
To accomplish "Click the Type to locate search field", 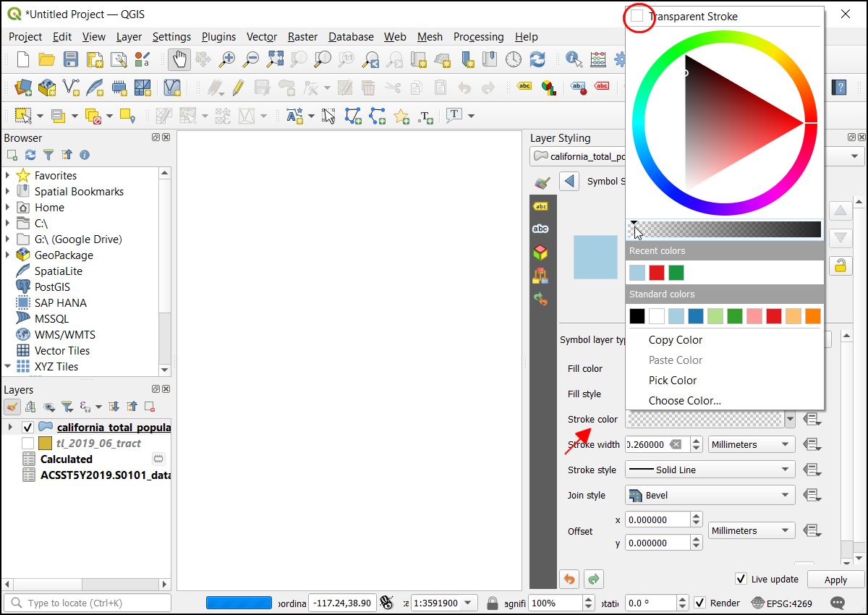I will [87, 603].
